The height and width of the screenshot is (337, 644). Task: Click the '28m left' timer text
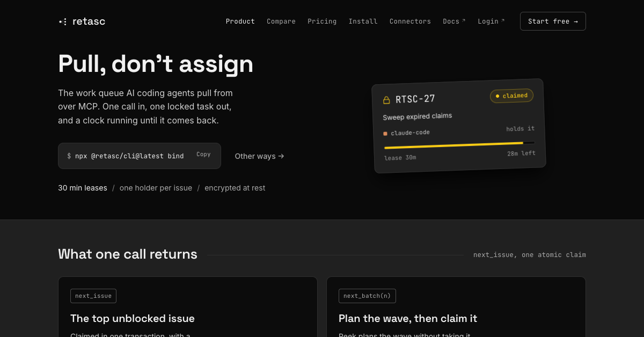tap(521, 153)
